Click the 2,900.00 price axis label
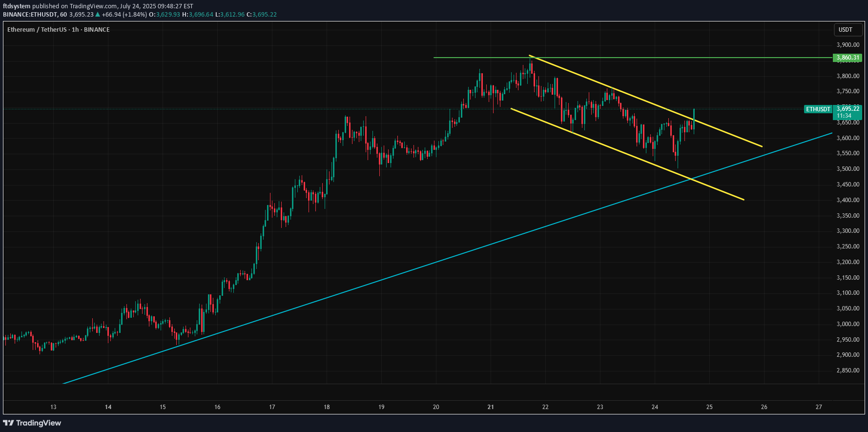868x432 pixels. [848, 355]
